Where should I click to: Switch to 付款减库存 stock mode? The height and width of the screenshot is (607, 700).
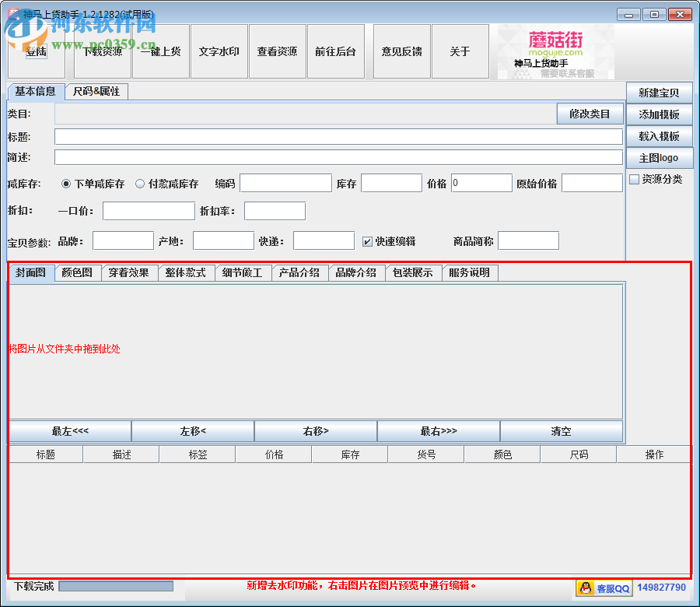[140, 184]
